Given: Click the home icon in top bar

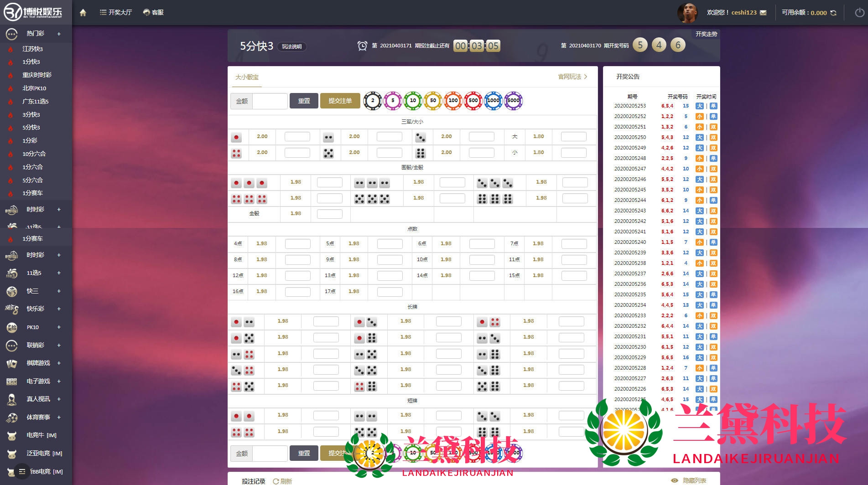Looking at the screenshot, I should point(83,13).
